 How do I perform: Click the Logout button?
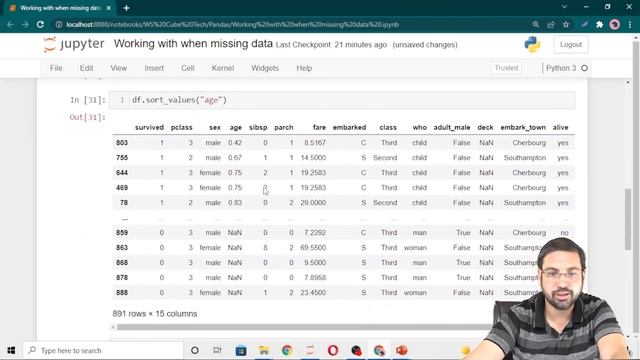click(x=571, y=44)
